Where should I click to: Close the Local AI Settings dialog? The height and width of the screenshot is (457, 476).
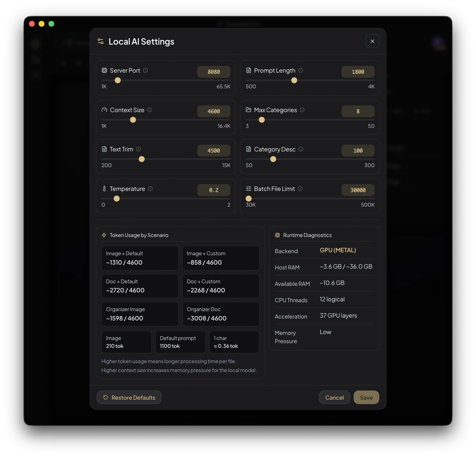[372, 41]
